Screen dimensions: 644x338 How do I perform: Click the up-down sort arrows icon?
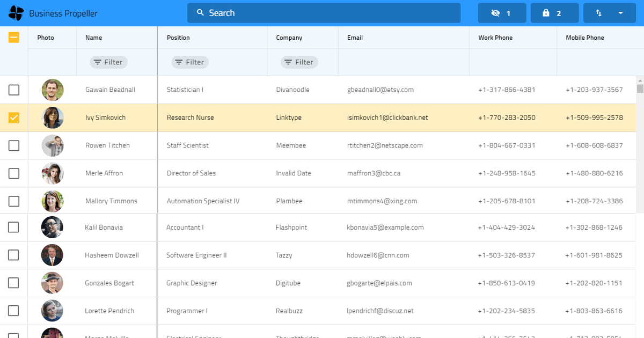click(x=598, y=13)
